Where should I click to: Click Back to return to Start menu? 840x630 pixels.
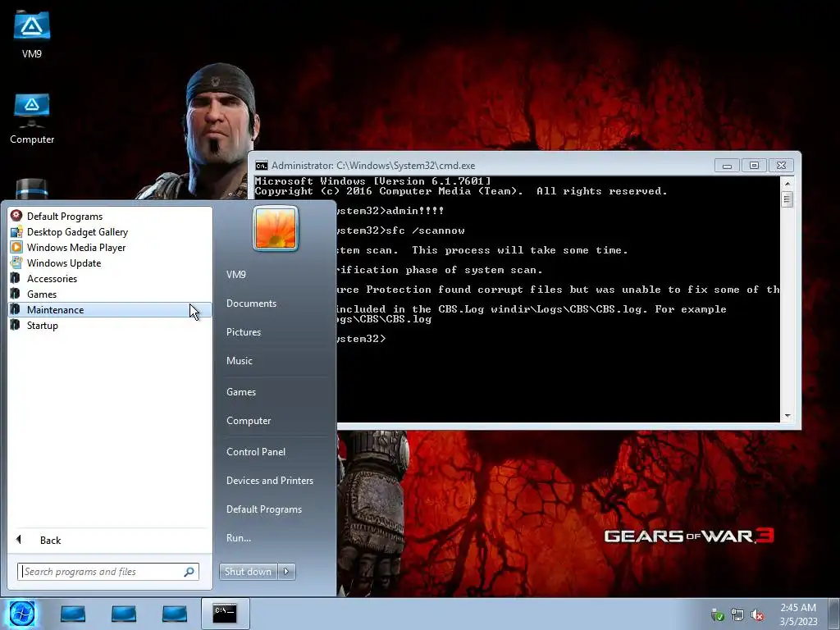point(50,540)
